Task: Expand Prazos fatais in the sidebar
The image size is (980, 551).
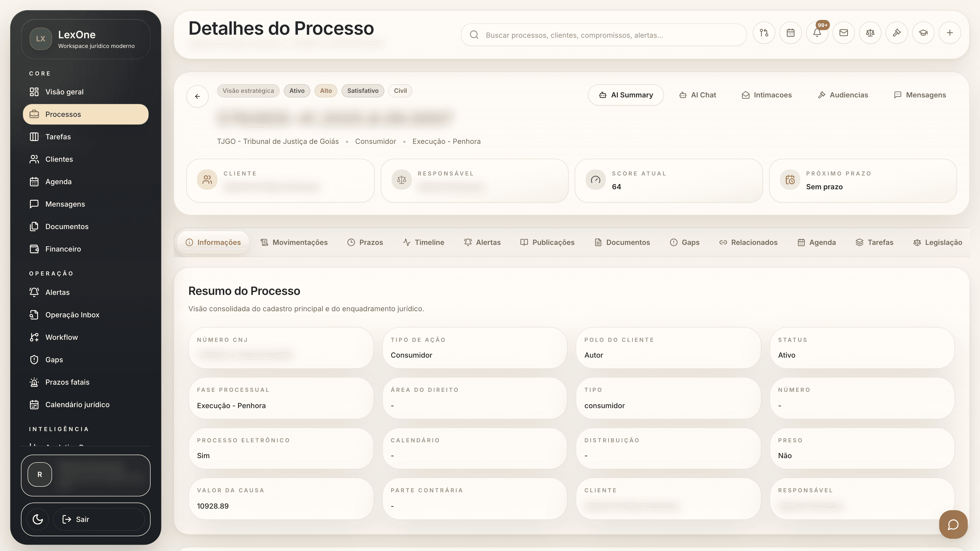Action: pyautogui.click(x=67, y=382)
